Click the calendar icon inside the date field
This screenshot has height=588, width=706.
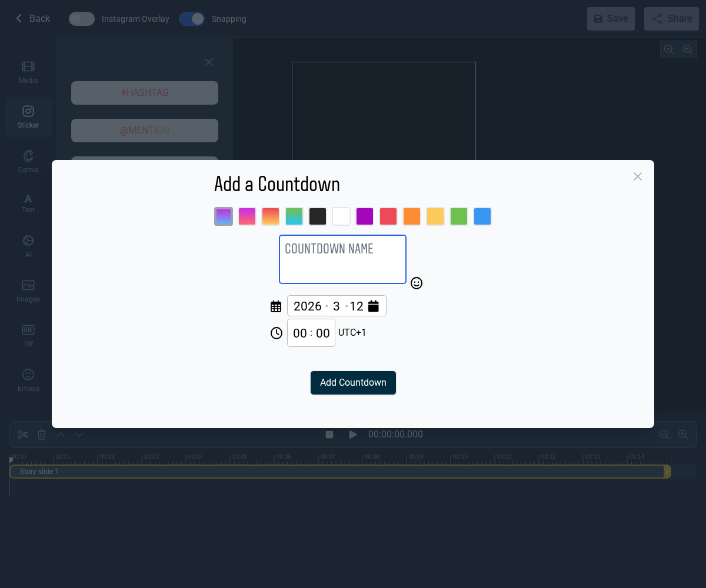pyautogui.click(x=374, y=306)
